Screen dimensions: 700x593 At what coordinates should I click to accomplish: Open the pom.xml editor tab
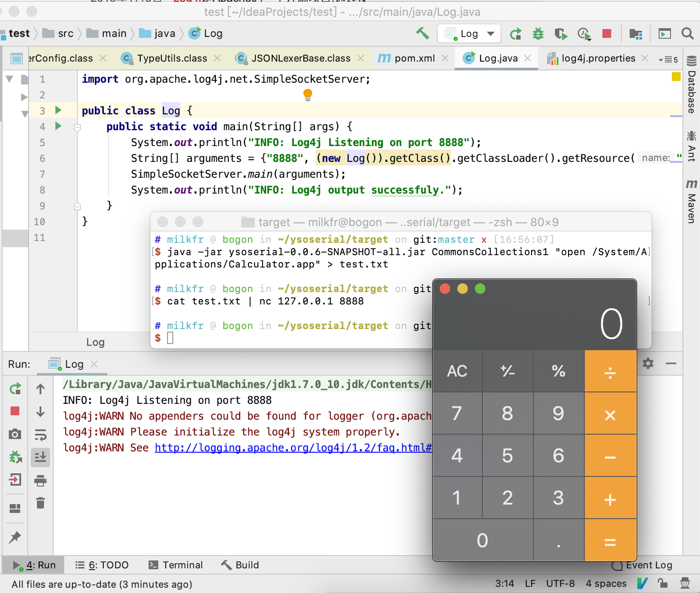(414, 58)
